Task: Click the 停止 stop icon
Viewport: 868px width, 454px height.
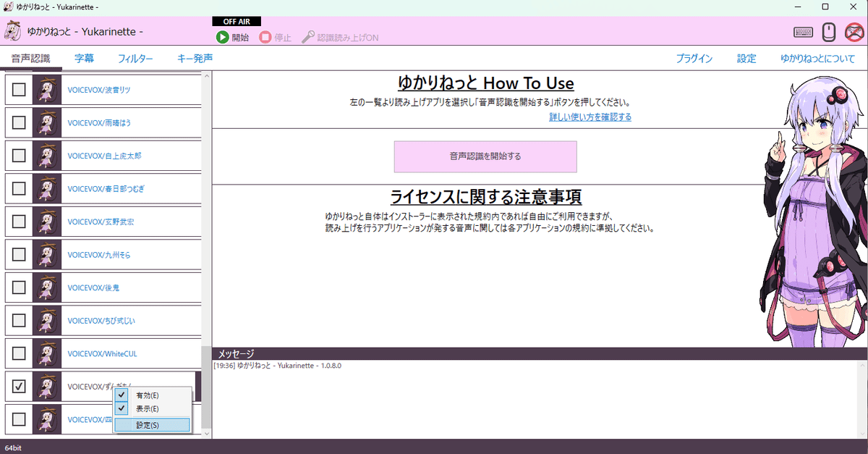Action: 265,37
